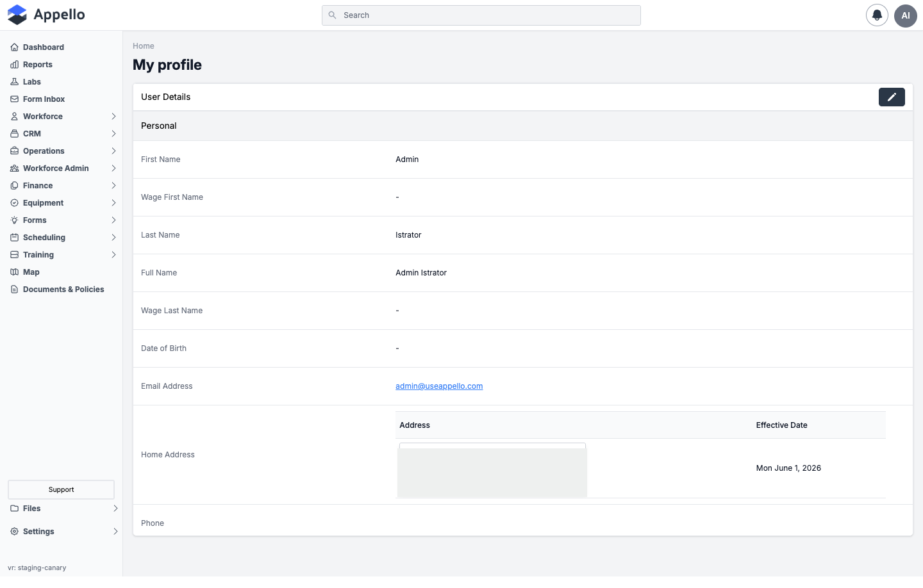Image resolution: width=923 pixels, height=588 pixels.
Task: Focus the Search input field
Action: [x=481, y=15]
